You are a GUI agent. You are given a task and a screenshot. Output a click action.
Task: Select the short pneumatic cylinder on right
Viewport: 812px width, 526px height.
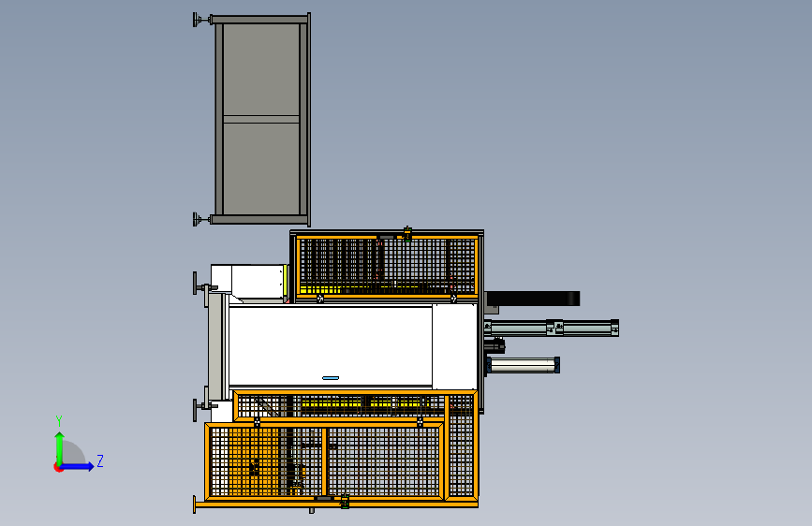coord(523,365)
